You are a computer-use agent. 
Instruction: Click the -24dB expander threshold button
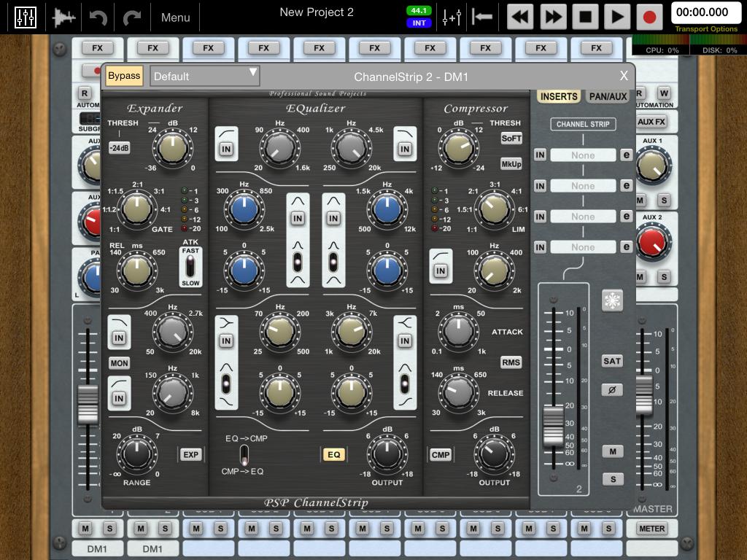[119, 148]
